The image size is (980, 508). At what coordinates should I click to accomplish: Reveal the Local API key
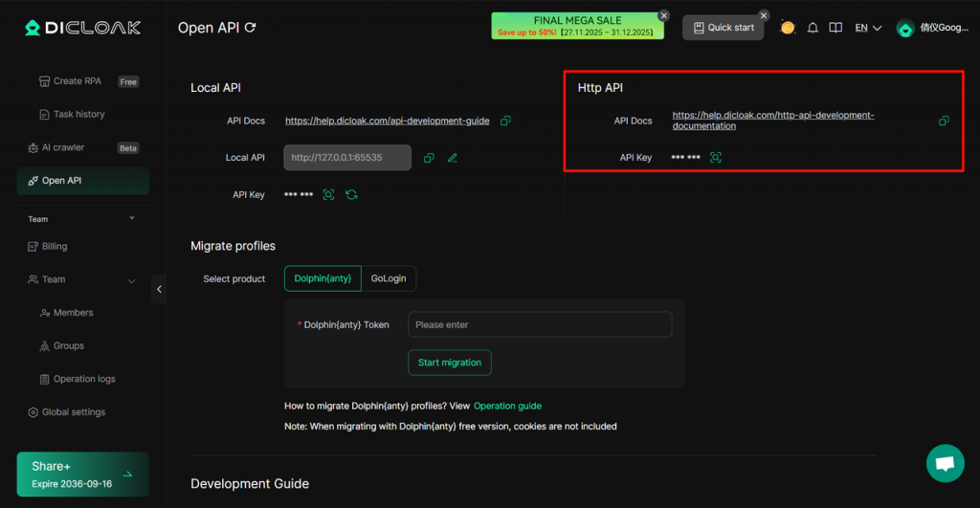point(328,194)
